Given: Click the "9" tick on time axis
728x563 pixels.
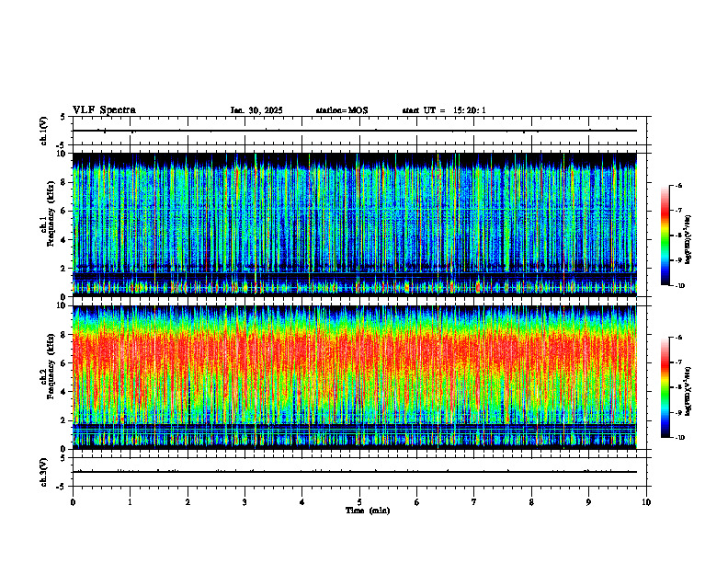Looking at the screenshot, I should pyautogui.click(x=588, y=502).
